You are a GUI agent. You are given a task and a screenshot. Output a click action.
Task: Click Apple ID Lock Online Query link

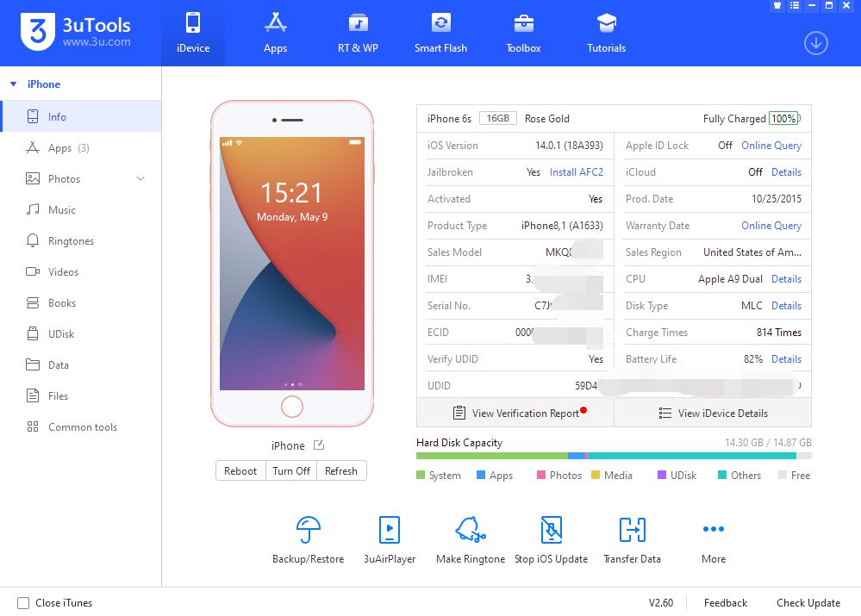click(x=771, y=145)
